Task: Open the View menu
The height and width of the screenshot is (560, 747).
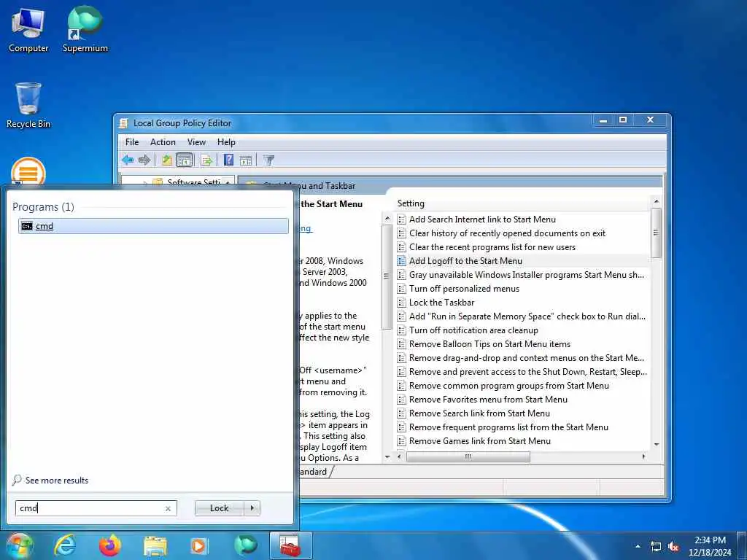Action: (x=196, y=142)
